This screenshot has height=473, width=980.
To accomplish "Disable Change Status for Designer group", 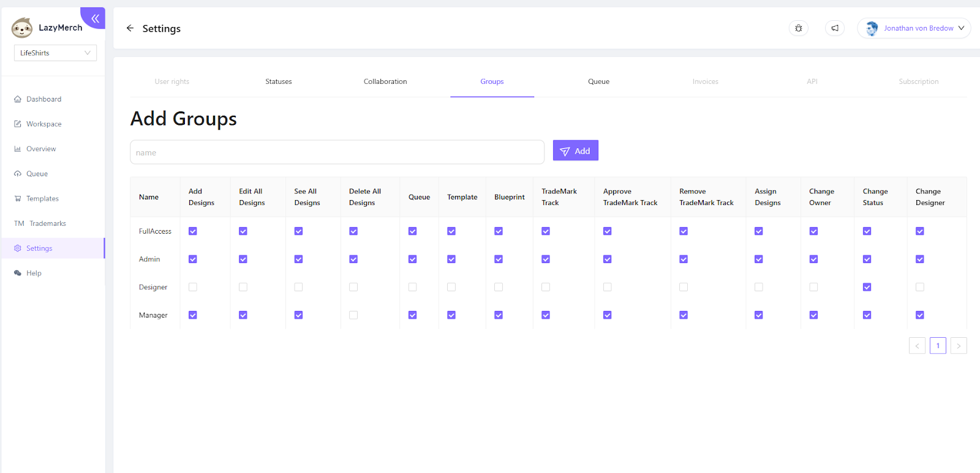I will tap(867, 287).
